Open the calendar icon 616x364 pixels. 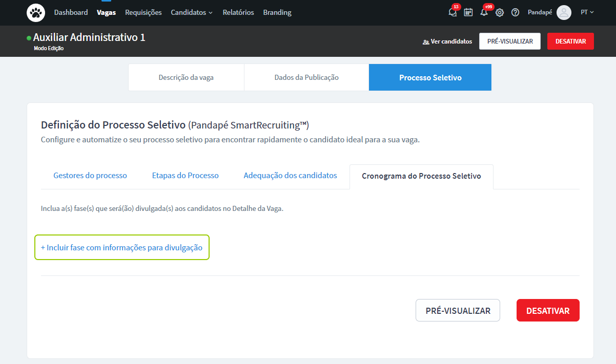tap(468, 12)
